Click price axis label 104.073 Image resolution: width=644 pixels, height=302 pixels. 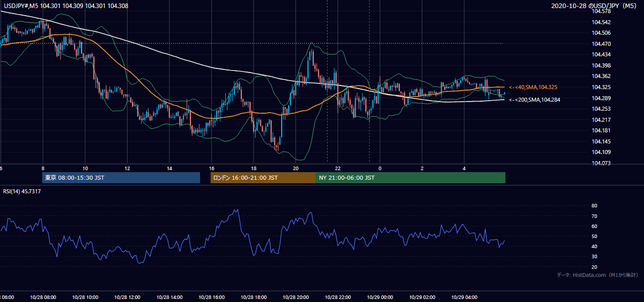[x=601, y=163]
